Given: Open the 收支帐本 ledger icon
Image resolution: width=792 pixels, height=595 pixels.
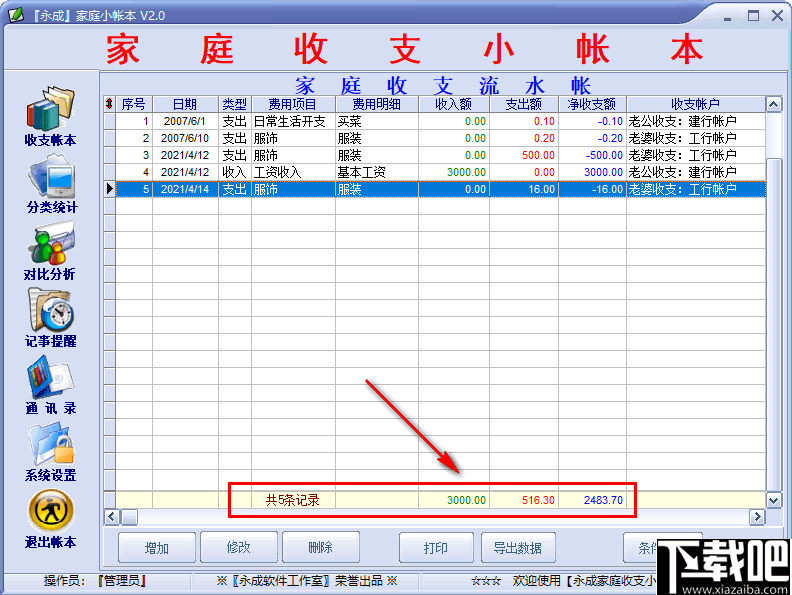Looking at the screenshot, I should click(x=51, y=116).
